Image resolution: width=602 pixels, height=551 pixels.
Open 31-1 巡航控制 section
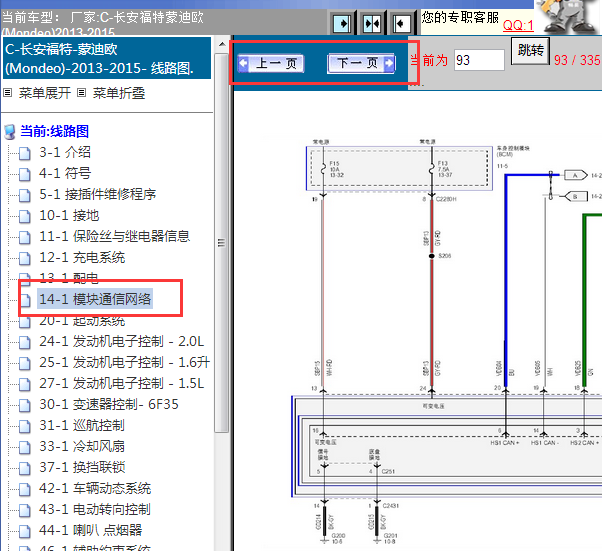pos(82,425)
